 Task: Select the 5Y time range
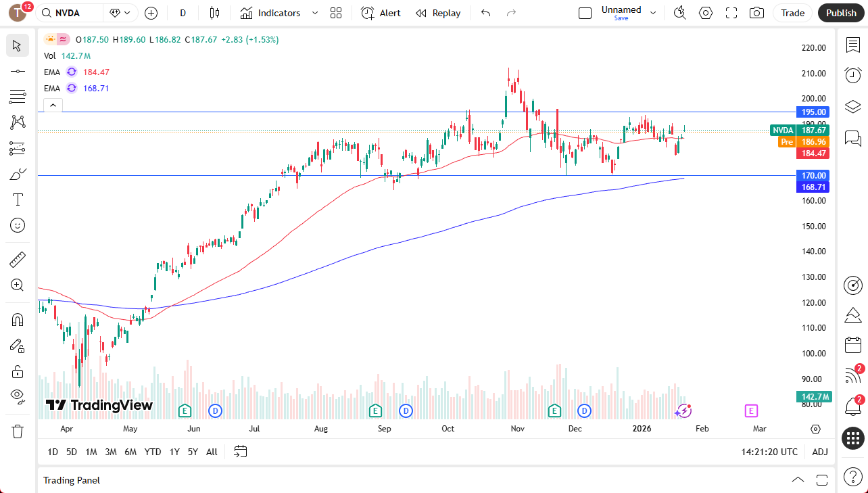pos(193,452)
